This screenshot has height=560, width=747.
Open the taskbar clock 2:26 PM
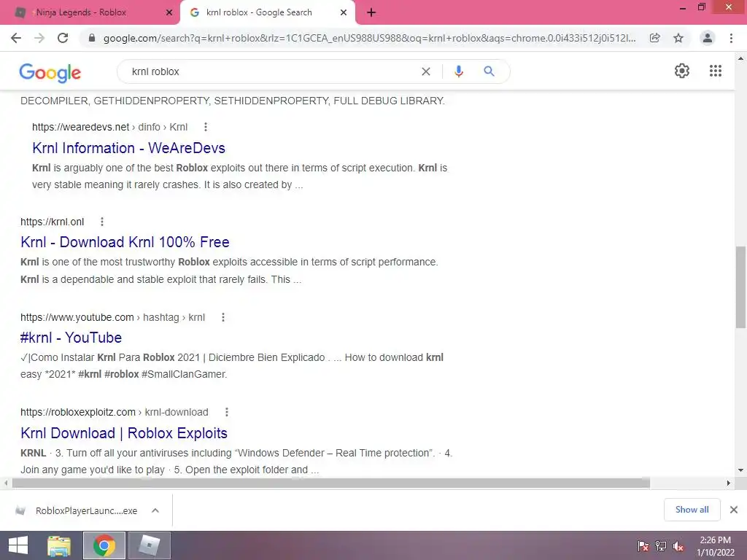(716, 546)
